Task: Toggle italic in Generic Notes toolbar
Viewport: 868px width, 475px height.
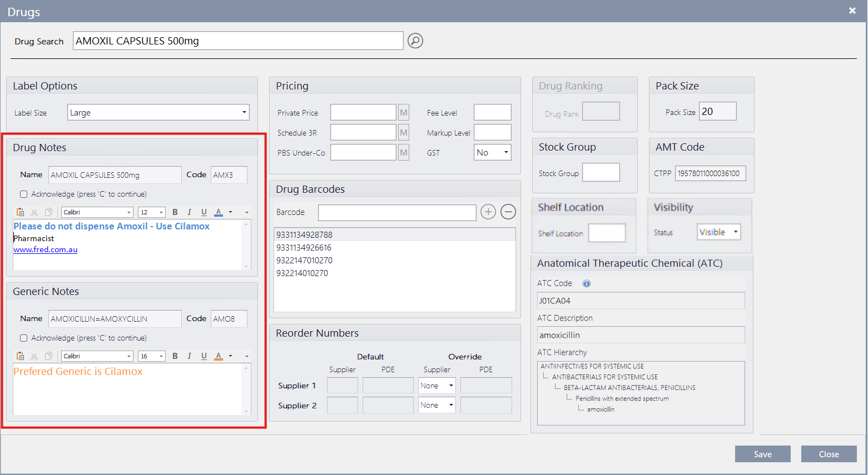Action: [189, 356]
